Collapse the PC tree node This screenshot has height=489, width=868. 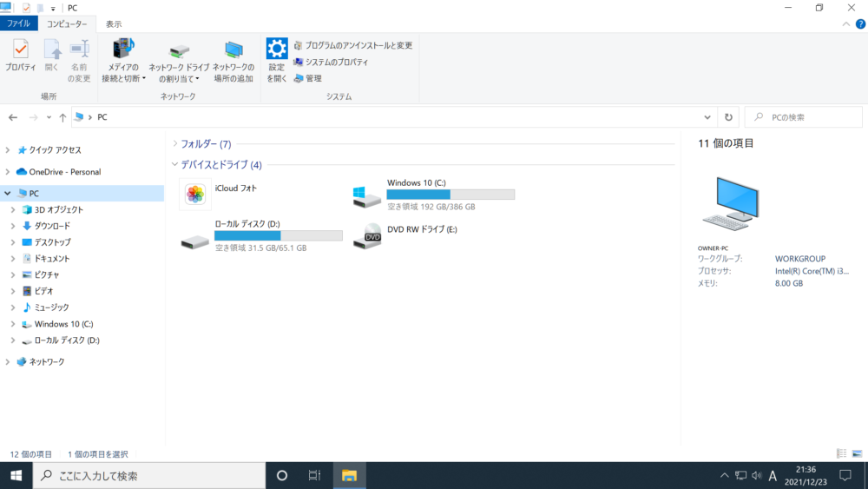pyautogui.click(x=8, y=194)
